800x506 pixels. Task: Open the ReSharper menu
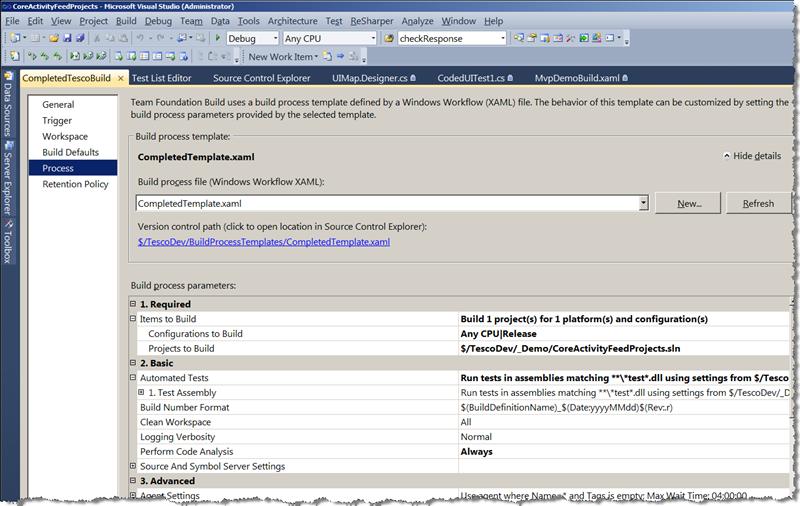(x=371, y=21)
